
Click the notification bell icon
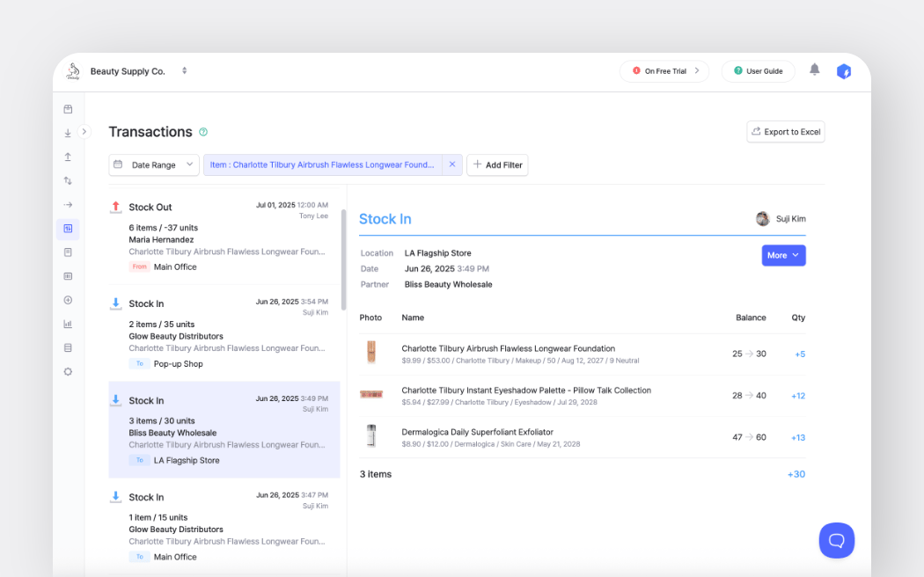pos(814,71)
